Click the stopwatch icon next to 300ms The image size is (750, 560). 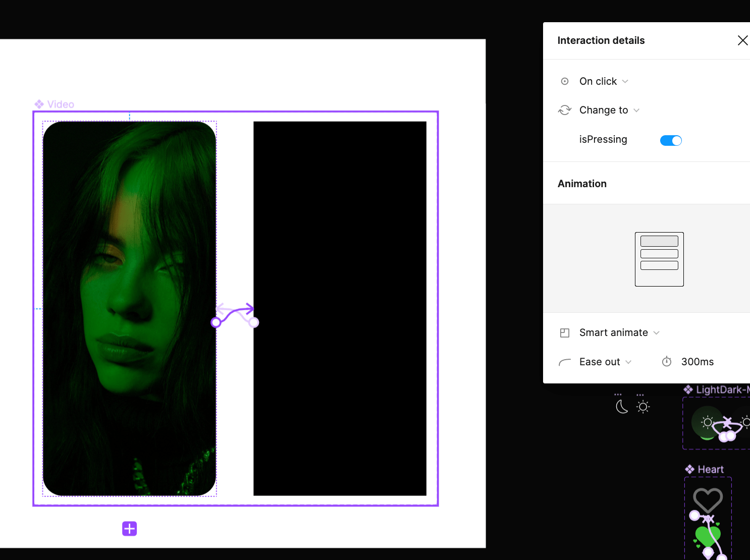(x=666, y=361)
